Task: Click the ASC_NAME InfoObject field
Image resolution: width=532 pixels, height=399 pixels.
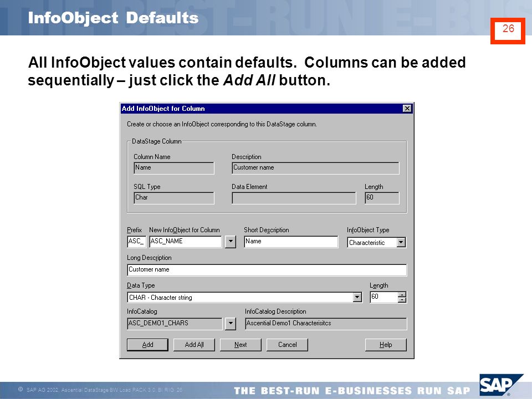Action: (185, 242)
